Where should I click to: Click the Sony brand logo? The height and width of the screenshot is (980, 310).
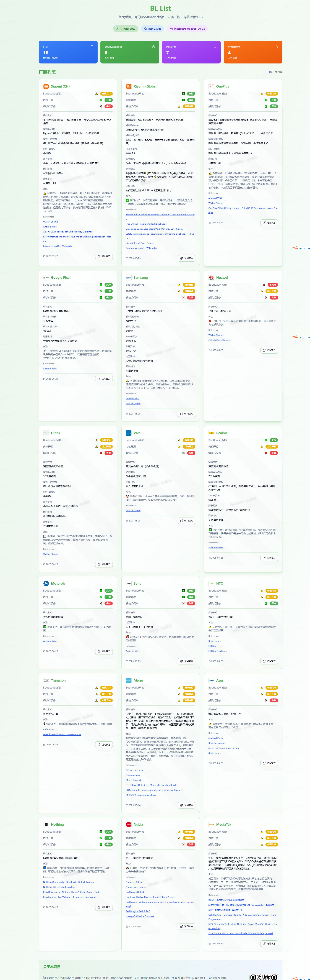[129, 583]
